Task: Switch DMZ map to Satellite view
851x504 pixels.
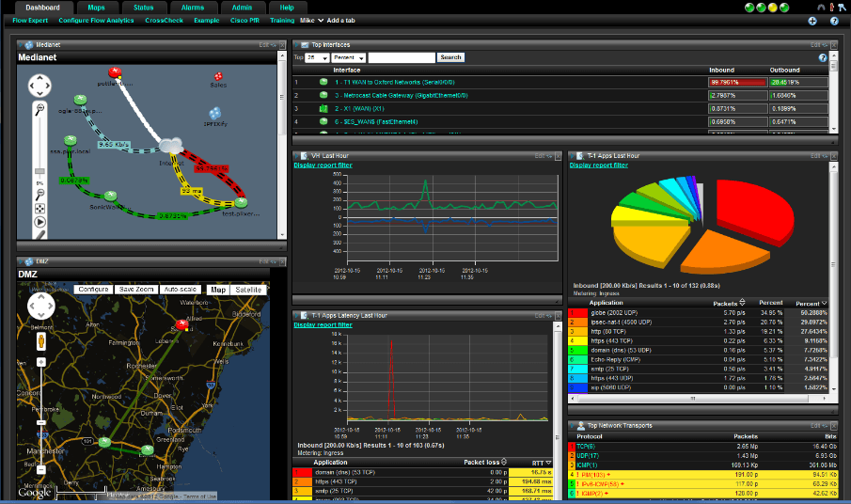Action: click(x=248, y=290)
